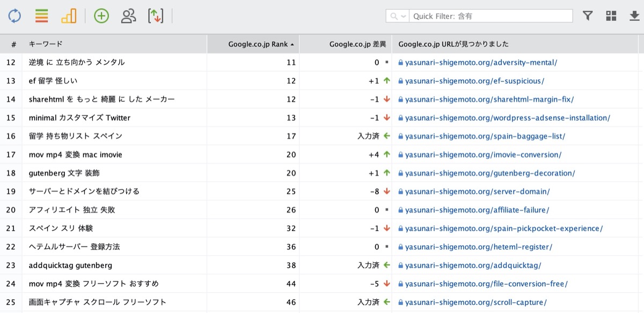Click the bracketed up-down arrows icon
644x313 pixels.
pos(156,16)
